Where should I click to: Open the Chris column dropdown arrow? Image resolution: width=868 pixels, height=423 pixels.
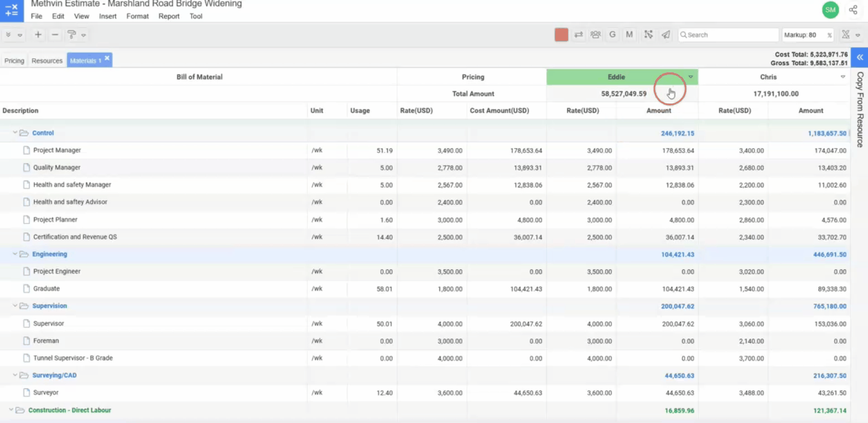click(x=843, y=77)
